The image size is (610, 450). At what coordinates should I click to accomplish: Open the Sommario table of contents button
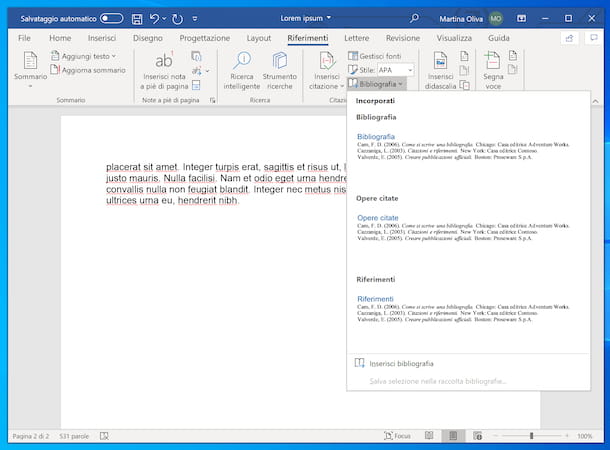[30, 69]
